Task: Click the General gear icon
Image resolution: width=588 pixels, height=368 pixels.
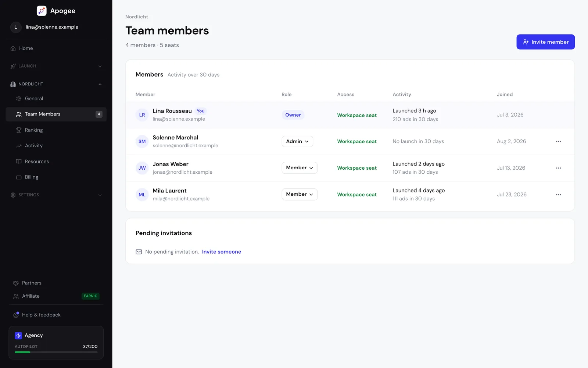Action: click(x=19, y=99)
